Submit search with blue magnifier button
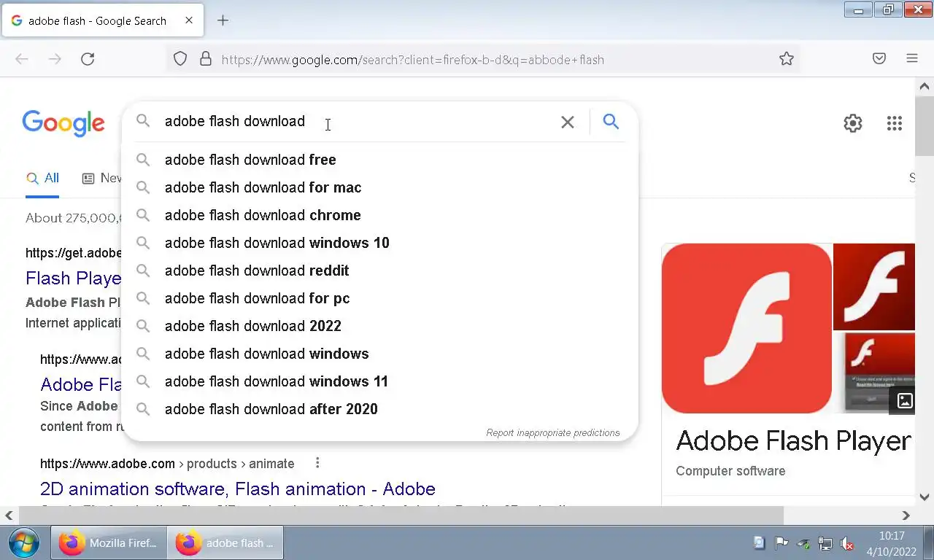The image size is (934, 560). pos(611,122)
